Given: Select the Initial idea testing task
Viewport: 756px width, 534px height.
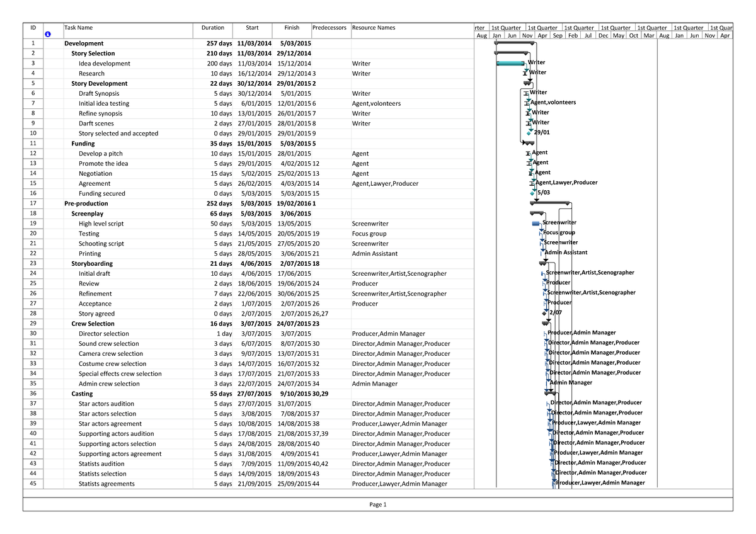Looking at the screenshot, I should [104, 103].
